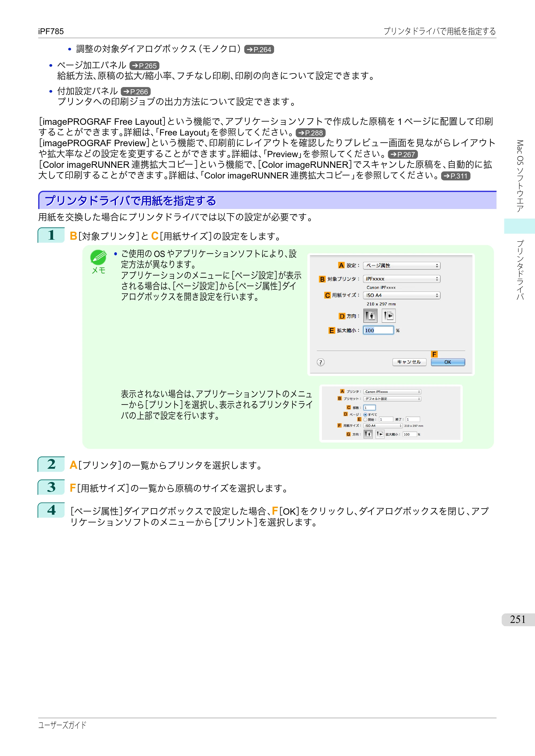535x756 pixels.
Task: Choose portrait orientation in the lower print dialog
Action: click(x=368, y=434)
